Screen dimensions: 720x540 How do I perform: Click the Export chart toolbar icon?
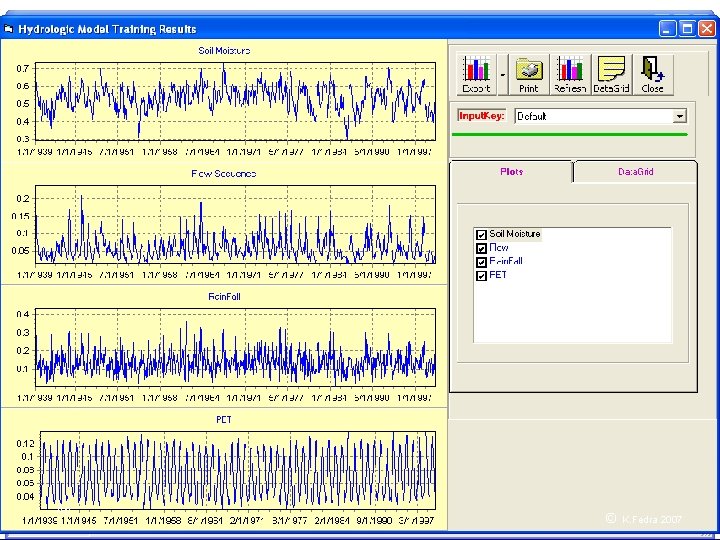click(x=476, y=72)
